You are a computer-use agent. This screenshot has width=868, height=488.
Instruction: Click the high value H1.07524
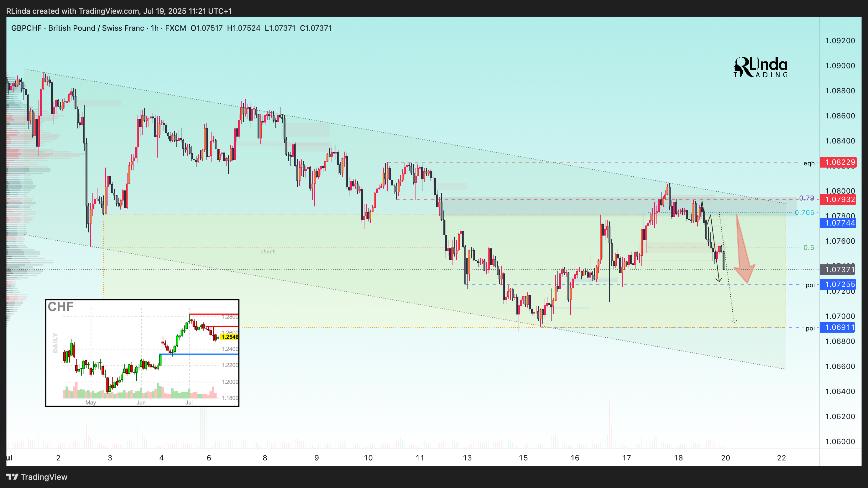tap(243, 28)
